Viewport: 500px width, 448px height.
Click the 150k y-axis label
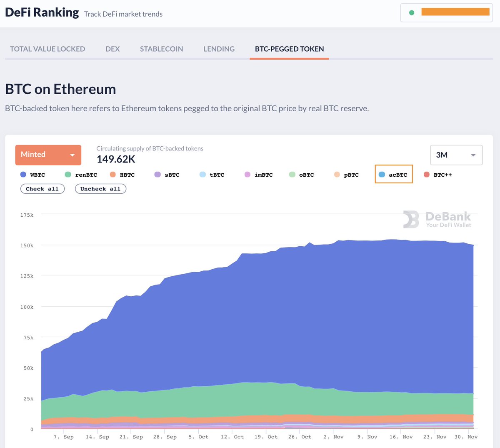click(27, 245)
